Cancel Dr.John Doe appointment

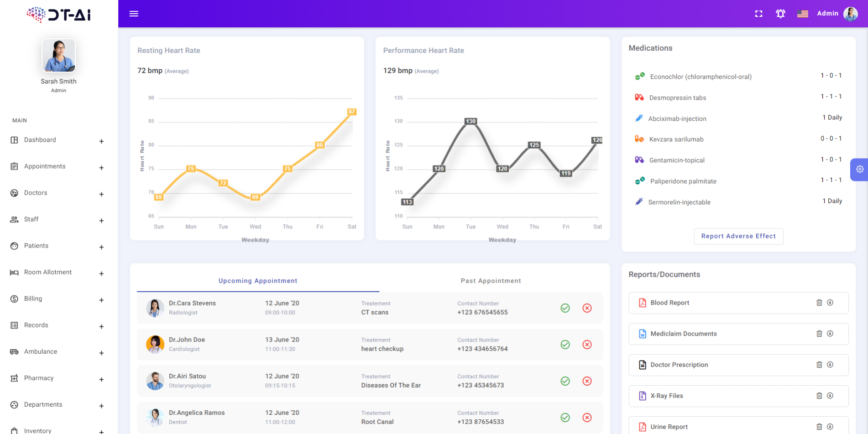point(587,345)
